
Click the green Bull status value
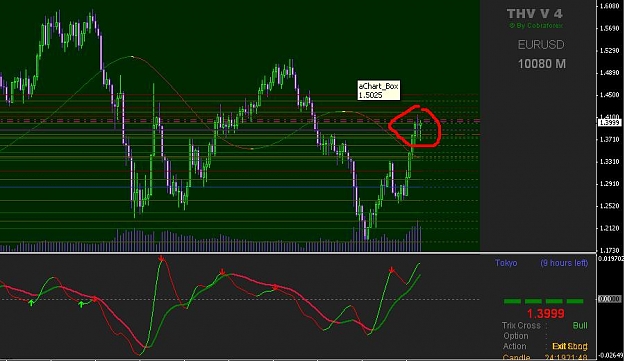(x=580, y=326)
